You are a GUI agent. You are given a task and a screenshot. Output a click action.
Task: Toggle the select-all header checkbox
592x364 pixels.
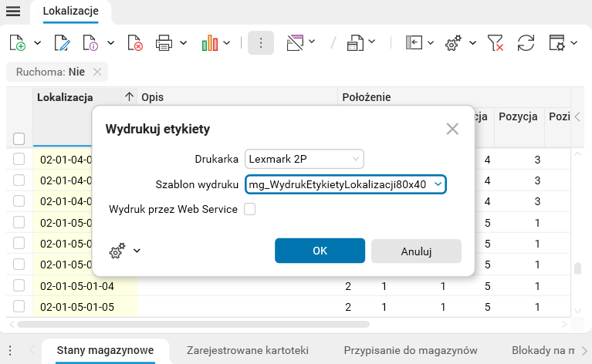click(x=19, y=139)
